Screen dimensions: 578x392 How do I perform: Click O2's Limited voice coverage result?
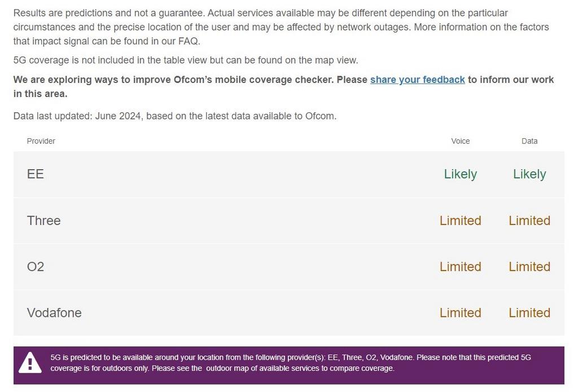[461, 266]
